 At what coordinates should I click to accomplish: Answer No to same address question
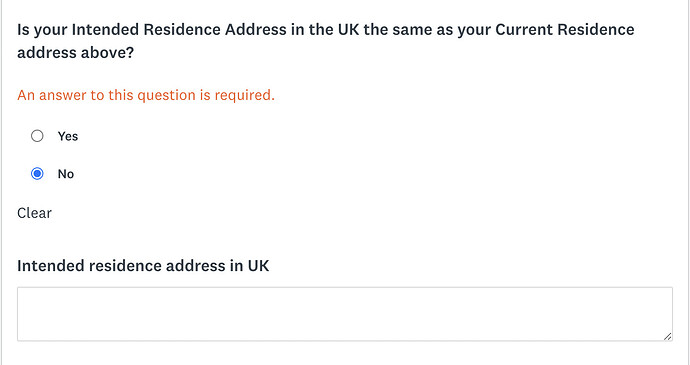pyautogui.click(x=37, y=174)
